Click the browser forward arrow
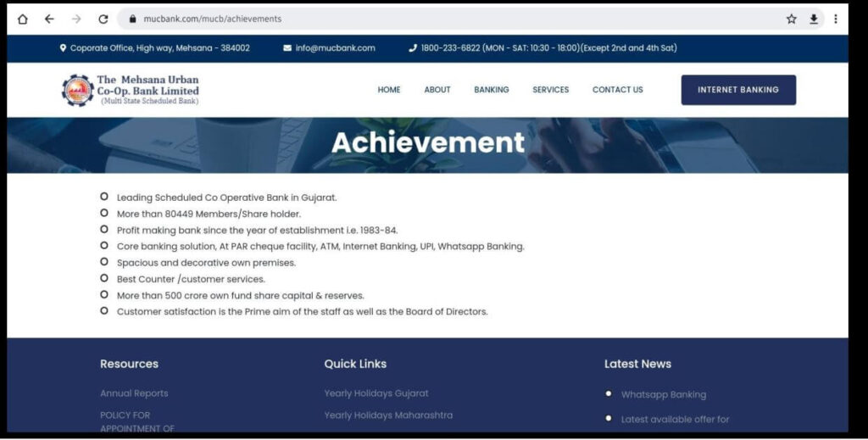The width and height of the screenshot is (868, 440). (76, 19)
